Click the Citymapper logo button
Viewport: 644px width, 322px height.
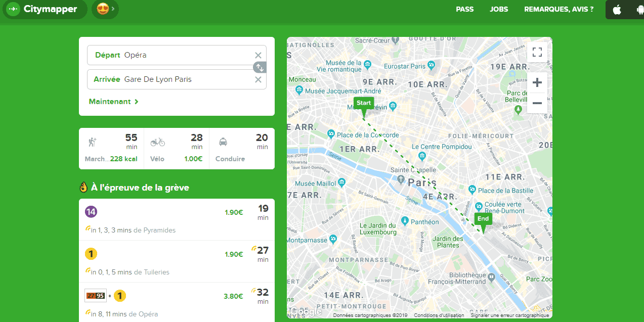click(45, 9)
